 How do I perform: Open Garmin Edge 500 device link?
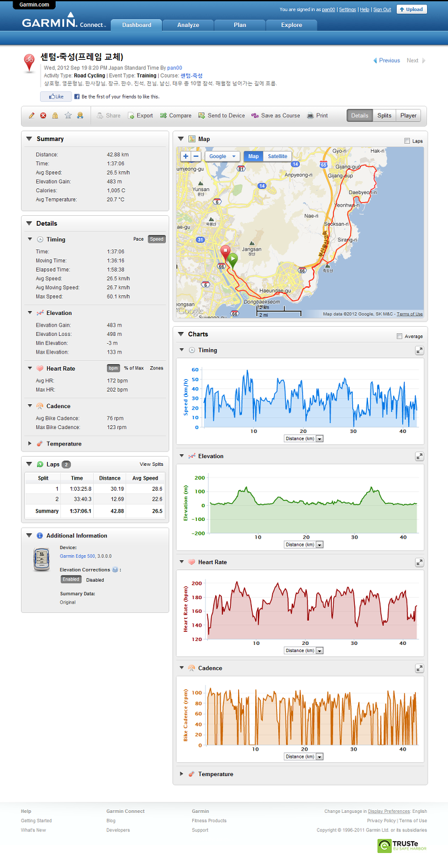[x=77, y=555]
